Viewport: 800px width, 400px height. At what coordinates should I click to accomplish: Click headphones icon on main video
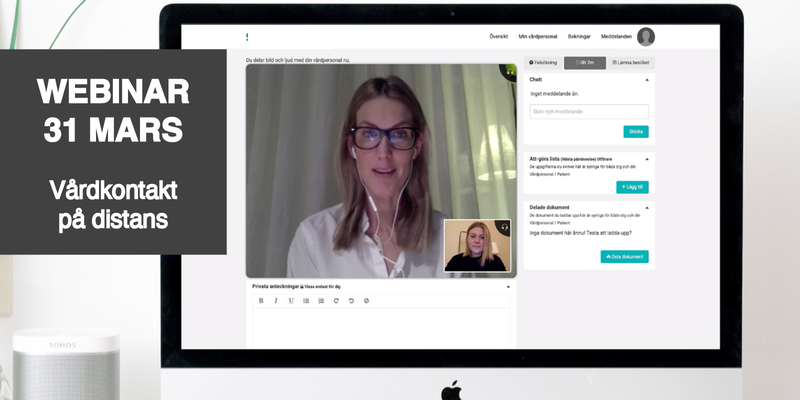point(509,71)
